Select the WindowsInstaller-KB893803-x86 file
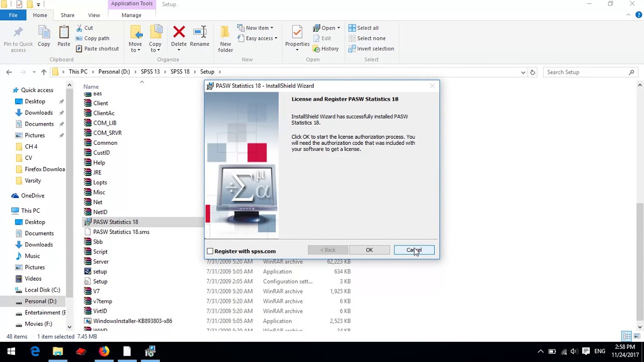Screen dimensions: 644x362 (132, 321)
